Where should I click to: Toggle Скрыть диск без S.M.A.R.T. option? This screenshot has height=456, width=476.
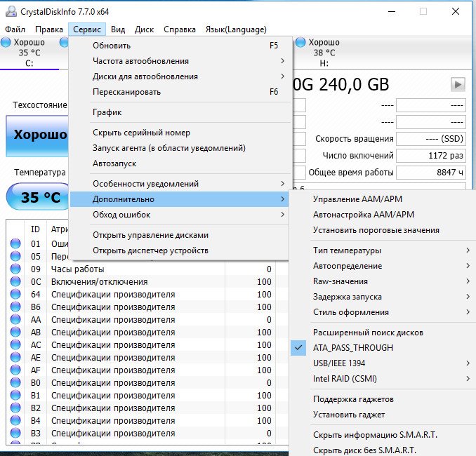click(x=383, y=450)
